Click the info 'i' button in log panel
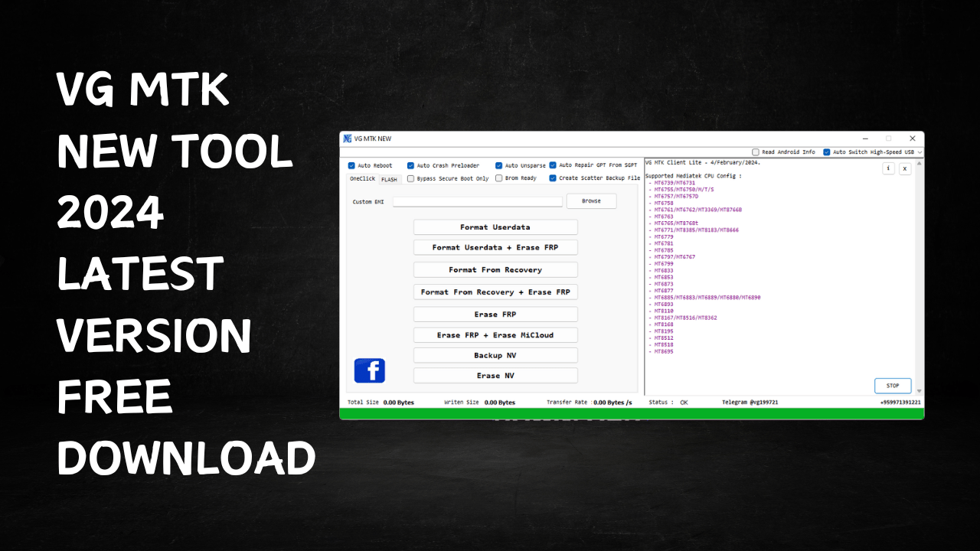The image size is (980, 551). [889, 168]
